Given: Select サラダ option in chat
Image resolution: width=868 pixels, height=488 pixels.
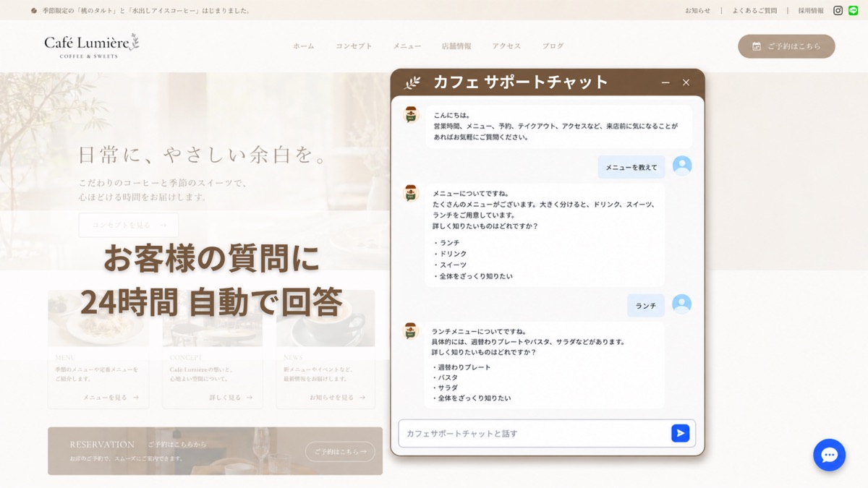Looking at the screenshot, I should pos(445,388).
